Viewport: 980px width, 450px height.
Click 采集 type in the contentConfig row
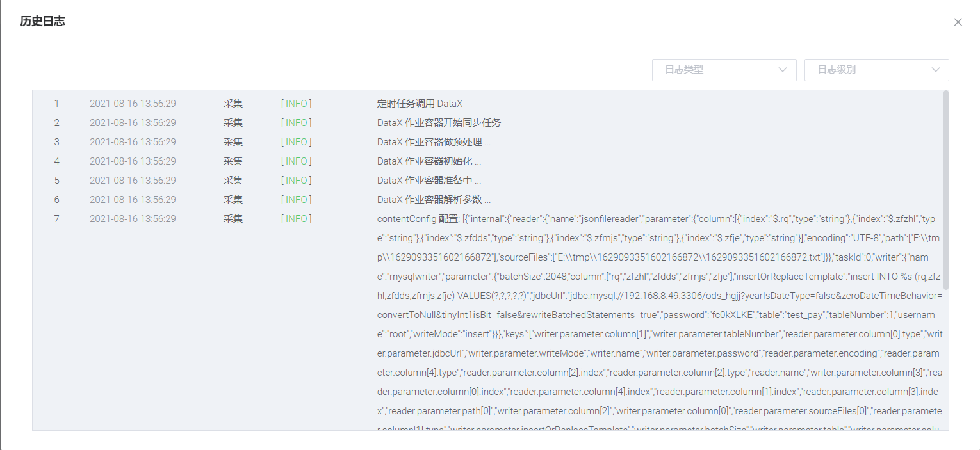point(233,218)
